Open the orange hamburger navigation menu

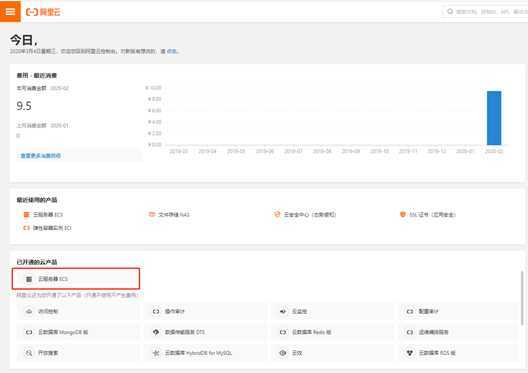pos(10,11)
